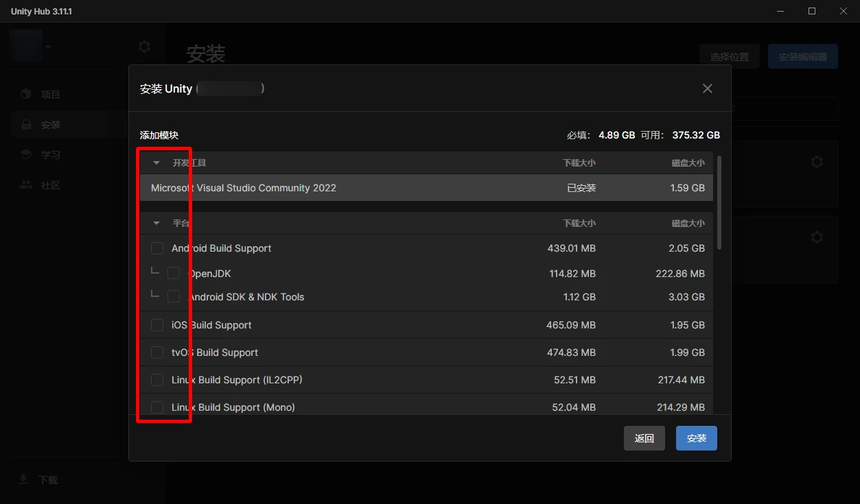Check Android SDK & NDK Tools
Screen dimensions: 860x504
pos(174,297)
